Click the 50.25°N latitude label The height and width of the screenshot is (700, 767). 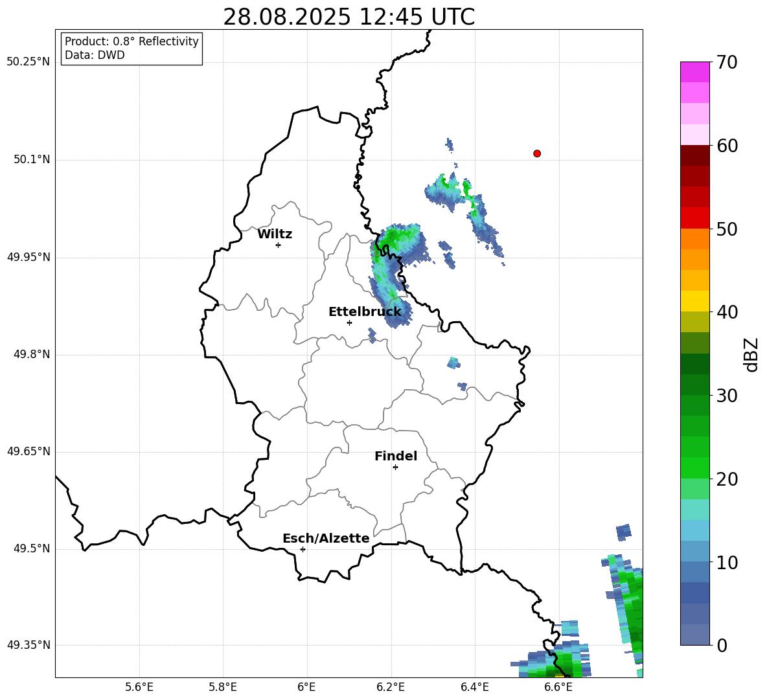coord(28,62)
